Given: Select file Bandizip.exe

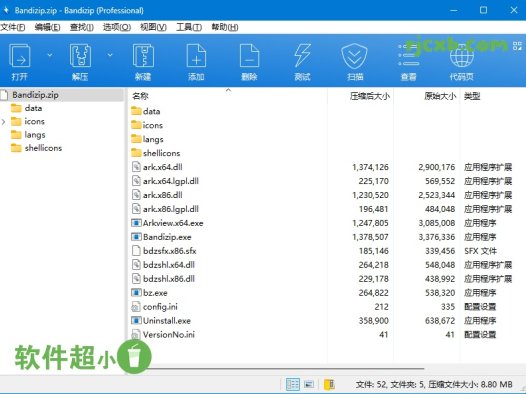Looking at the screenshot, I should coord(167,237).
